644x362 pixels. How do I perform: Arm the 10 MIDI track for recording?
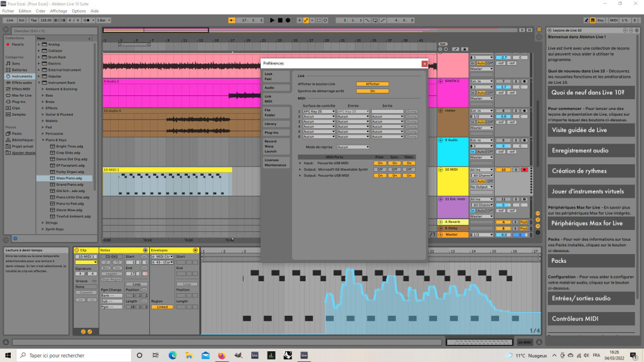pos(524,170)
